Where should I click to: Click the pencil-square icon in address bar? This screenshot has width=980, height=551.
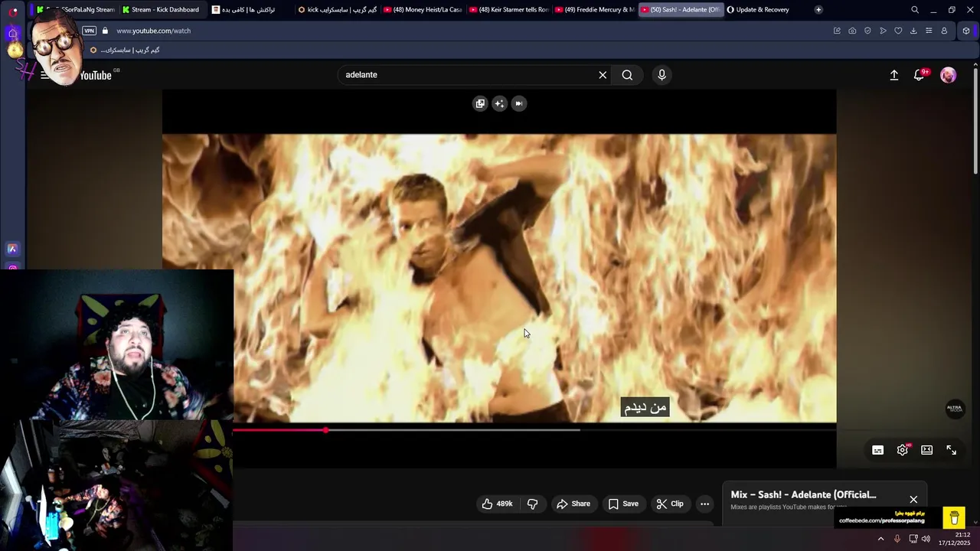click(837, 31)
